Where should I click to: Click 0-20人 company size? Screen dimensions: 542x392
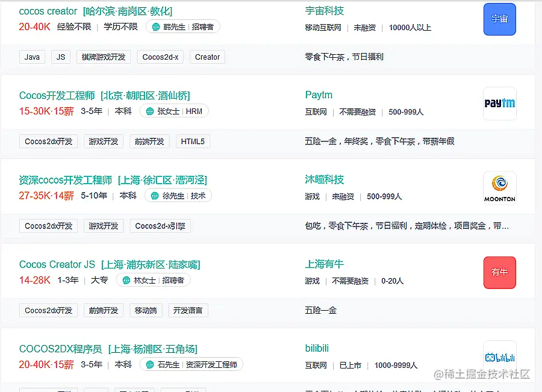point(392,281)
